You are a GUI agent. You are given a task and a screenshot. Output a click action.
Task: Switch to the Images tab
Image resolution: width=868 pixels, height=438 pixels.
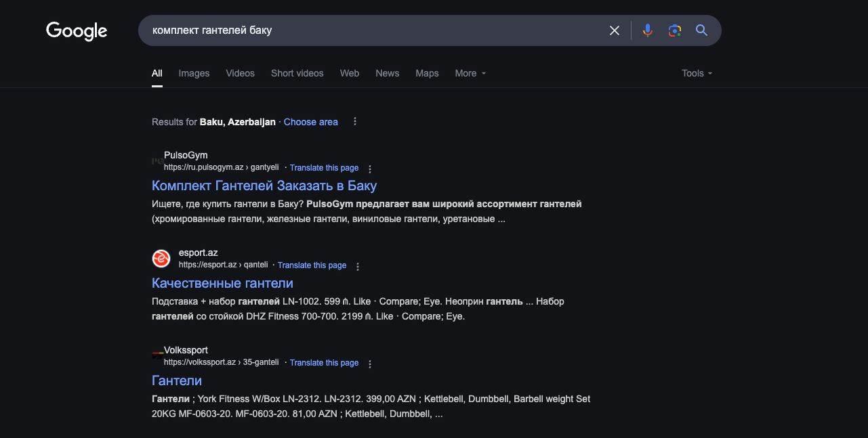click(194, 73)
